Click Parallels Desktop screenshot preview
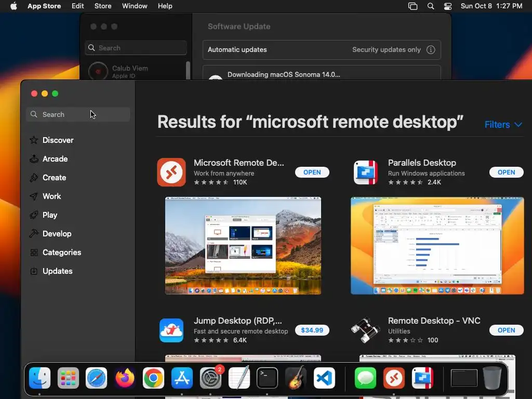This screenshot has height=399, width=532. (437, 245)
